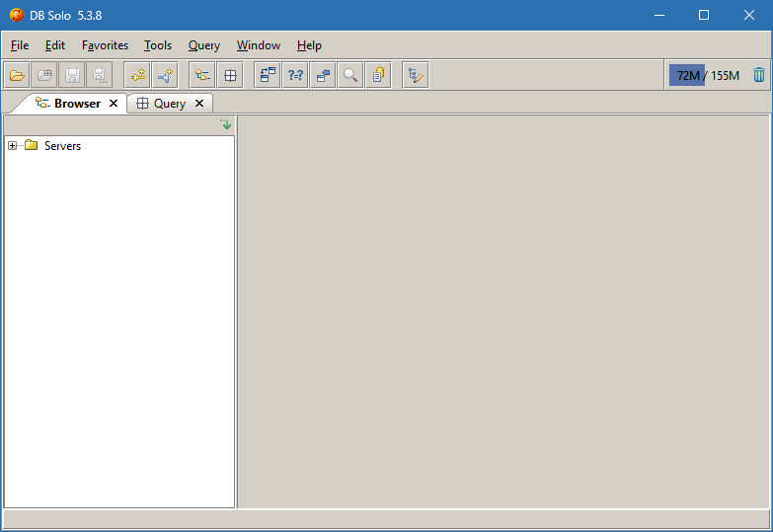Open the Favorites menu
This screenshot has width=773, height=532.
[105, 45]
